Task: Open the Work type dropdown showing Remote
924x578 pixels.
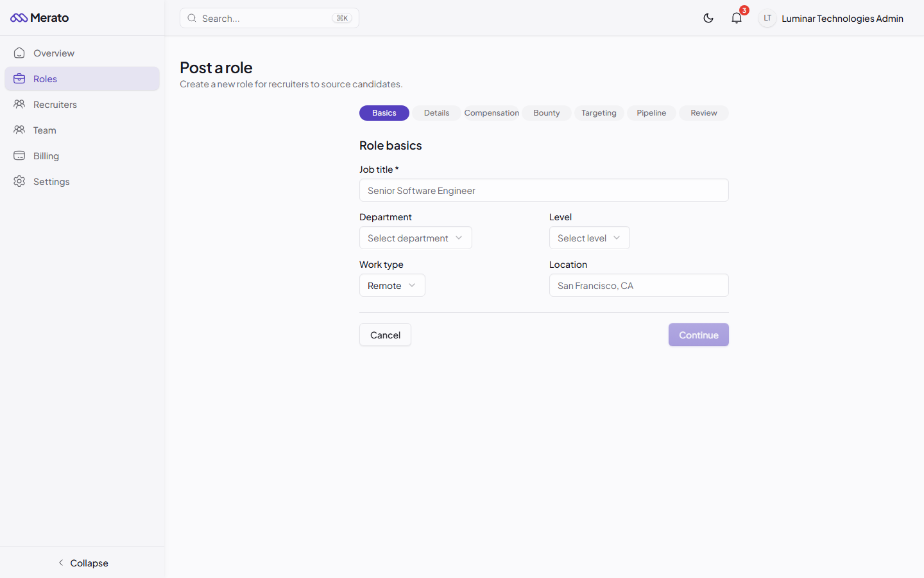Action: click(x=392, y=285)
